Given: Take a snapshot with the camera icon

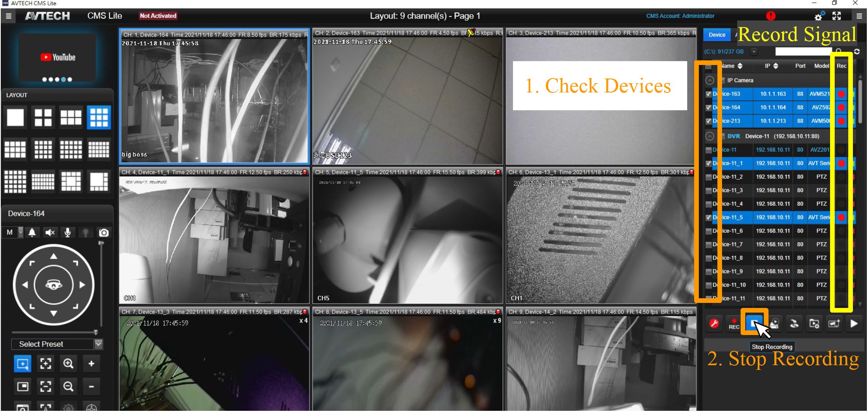Looking at the screenshot, I should pos(103,232).
